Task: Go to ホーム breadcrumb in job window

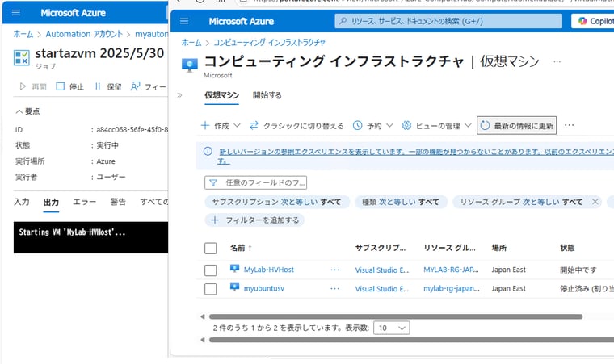Action: (x=23, y=34)
